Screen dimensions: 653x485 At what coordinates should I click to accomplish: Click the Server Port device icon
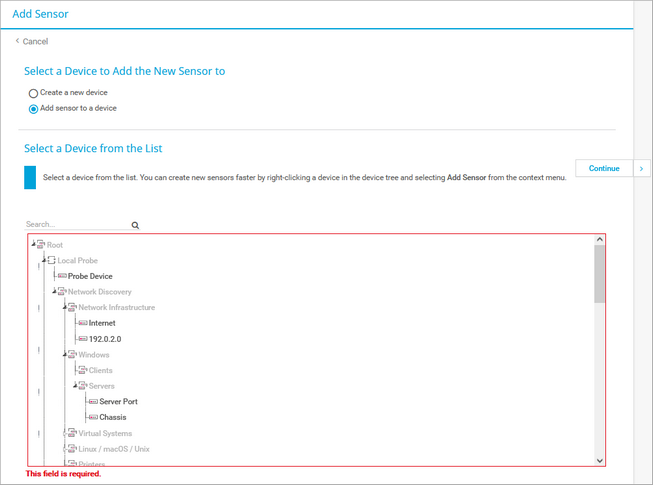92,402
